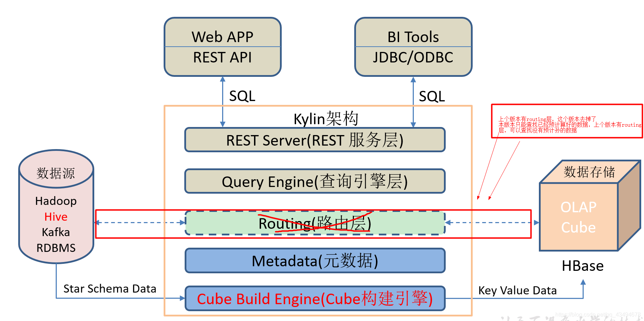Viewport: 644px width, 321px height.
Task: Click the Kafka entry
Action: 56,232
